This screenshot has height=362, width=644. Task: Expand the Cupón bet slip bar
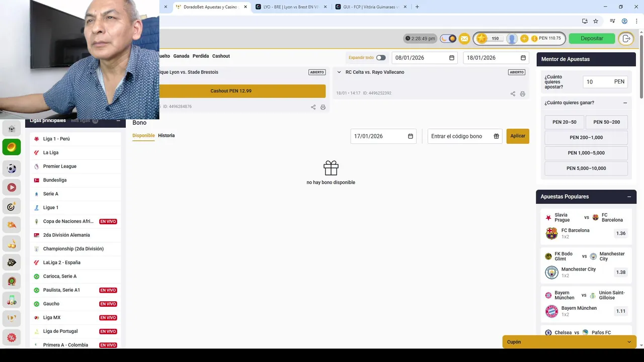pyautogui.click(x=570, y=342)
